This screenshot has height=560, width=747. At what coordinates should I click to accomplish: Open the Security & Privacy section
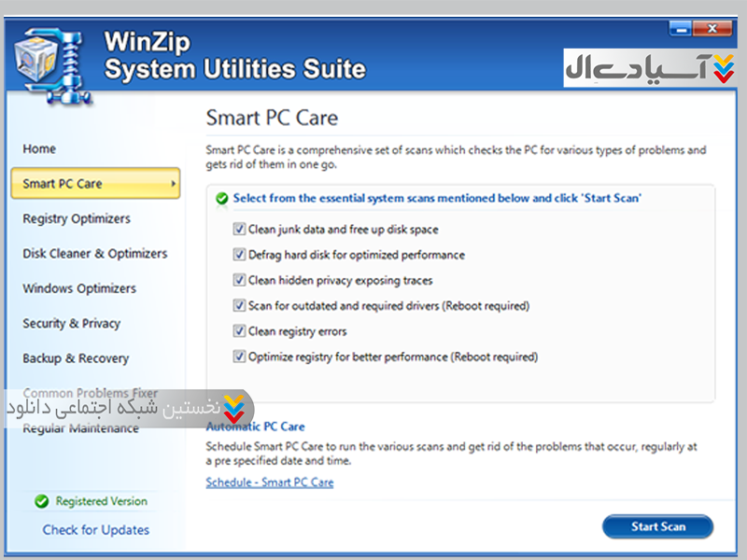pos(72,324)
